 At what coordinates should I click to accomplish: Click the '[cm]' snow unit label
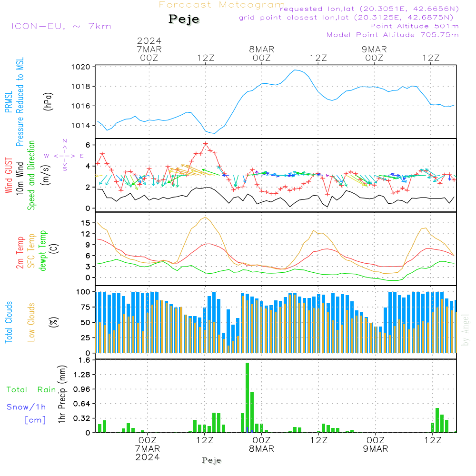[x=35, y=420]
